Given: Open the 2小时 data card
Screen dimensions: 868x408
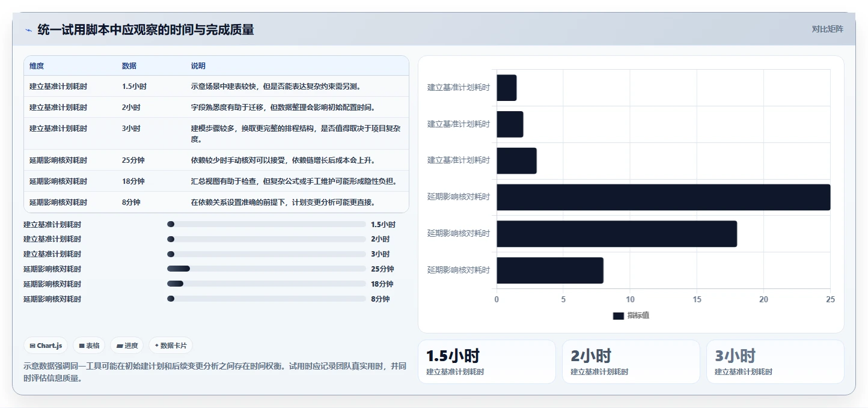Looking at the screenshot, I should tap(631, 362).
